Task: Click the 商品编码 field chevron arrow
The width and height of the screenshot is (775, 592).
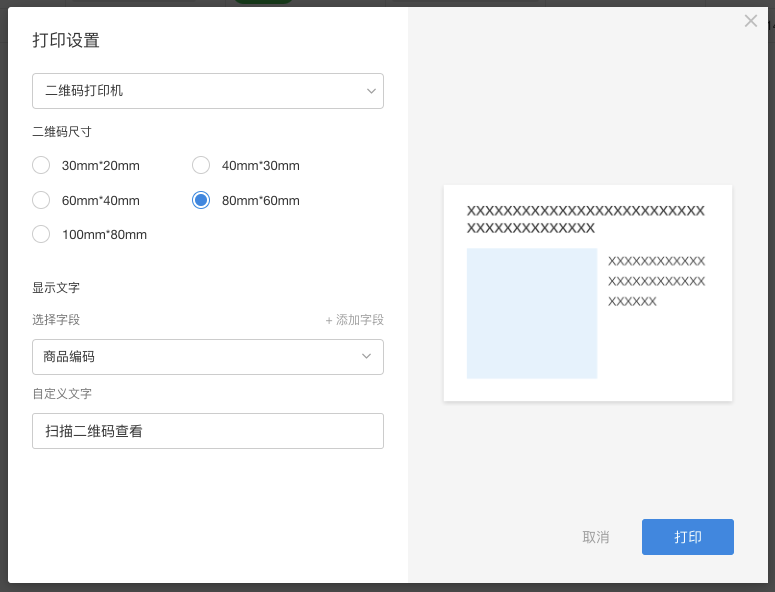Action: pos(367,357)
